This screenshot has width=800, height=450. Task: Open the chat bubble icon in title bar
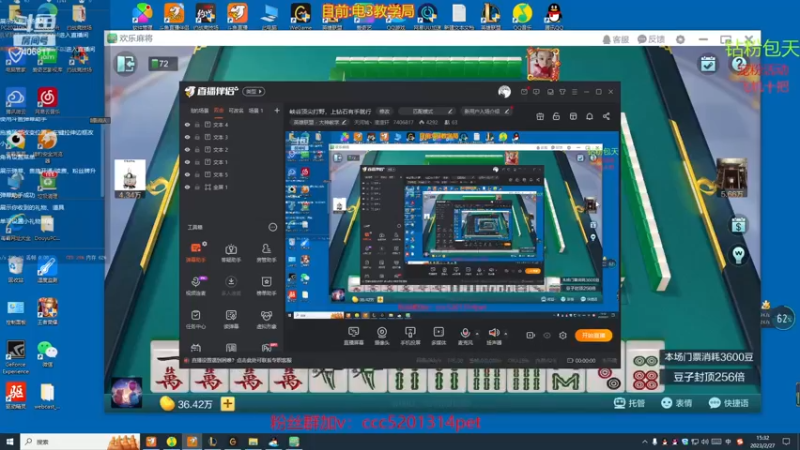(x=536, y=92)
